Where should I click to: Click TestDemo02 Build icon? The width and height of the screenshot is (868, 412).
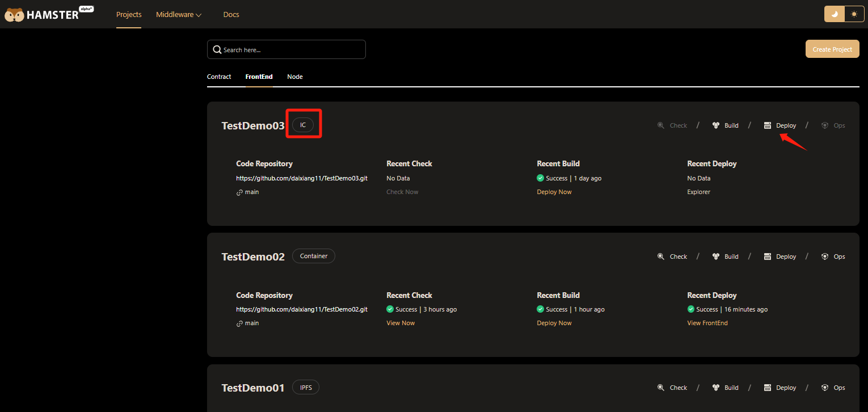tap(716, 257)
